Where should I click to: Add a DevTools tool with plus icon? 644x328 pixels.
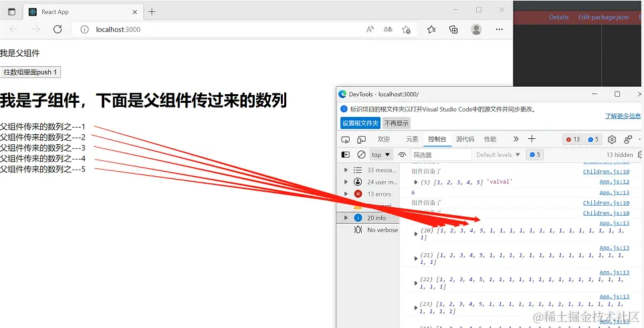[x=532, y=139]
